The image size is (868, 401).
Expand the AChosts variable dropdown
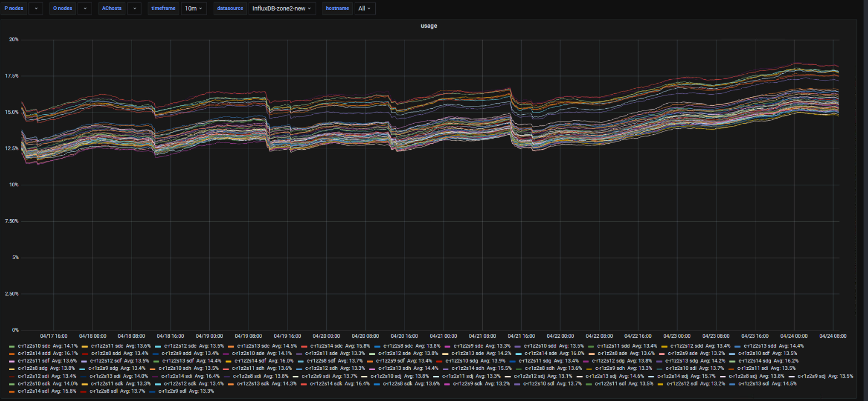click(134, 8)
